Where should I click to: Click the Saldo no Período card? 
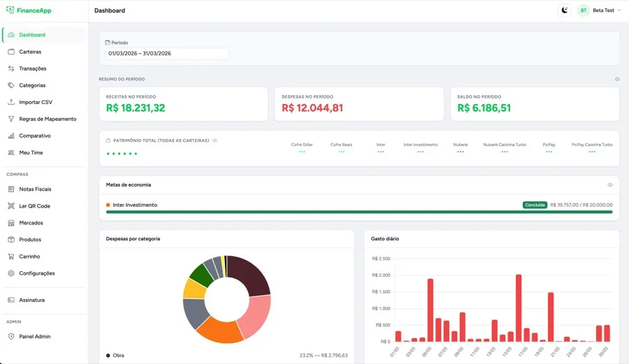click(x=535, y=104)
